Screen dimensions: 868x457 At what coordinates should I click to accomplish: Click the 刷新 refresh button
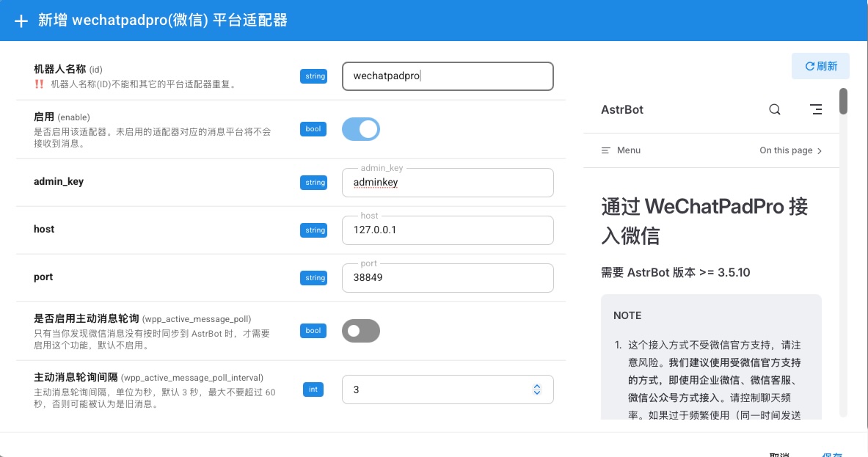820,66
